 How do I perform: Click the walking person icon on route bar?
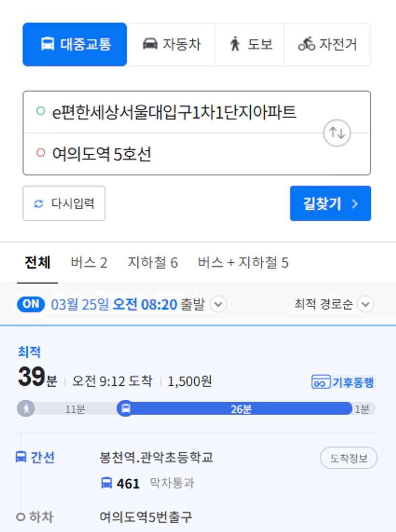tap(26, 408)
